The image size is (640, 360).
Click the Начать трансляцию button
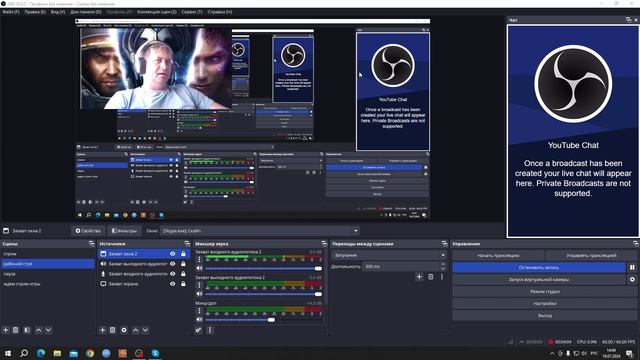tap(498, 256)
